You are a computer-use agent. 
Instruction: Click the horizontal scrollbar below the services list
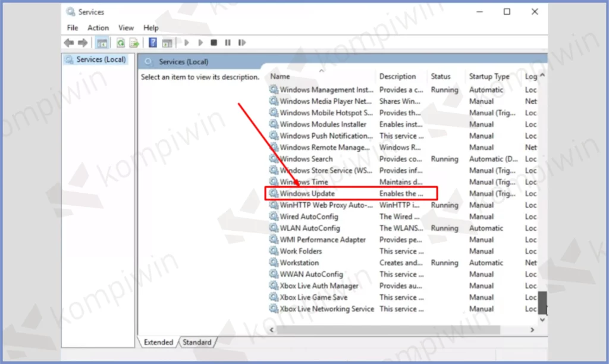pyautogui.click(x=404, y=329)
